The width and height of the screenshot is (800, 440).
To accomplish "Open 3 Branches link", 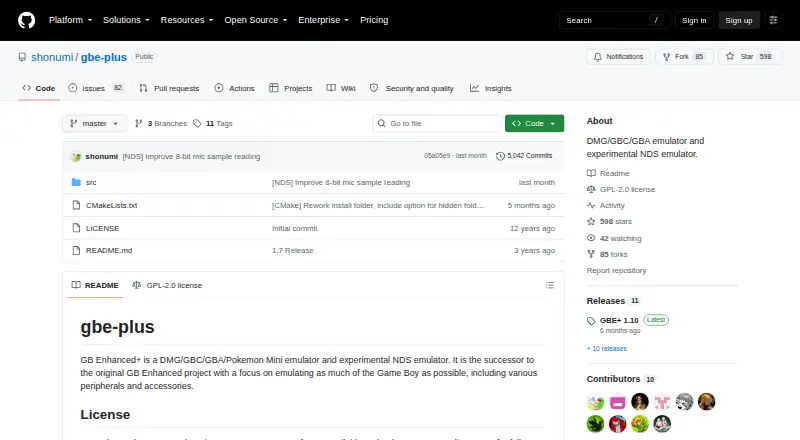I will click(x=161, y=124).
